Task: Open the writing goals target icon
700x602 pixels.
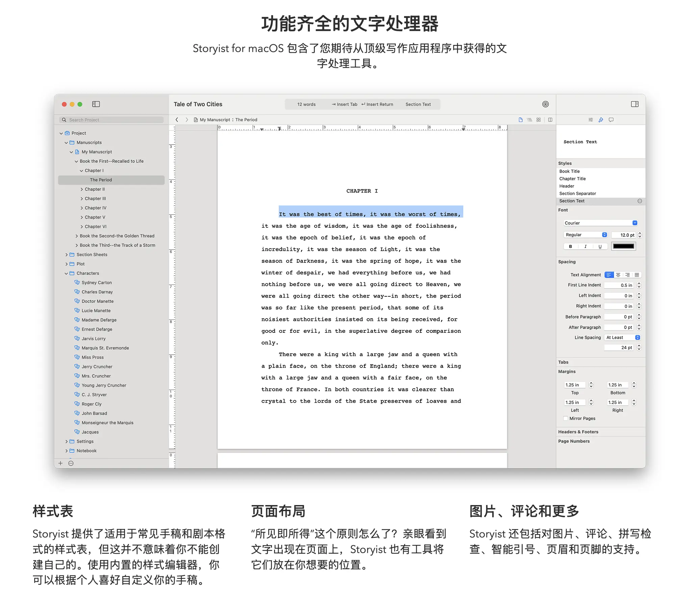Action: pyautogui.click(x=545, y=104)
